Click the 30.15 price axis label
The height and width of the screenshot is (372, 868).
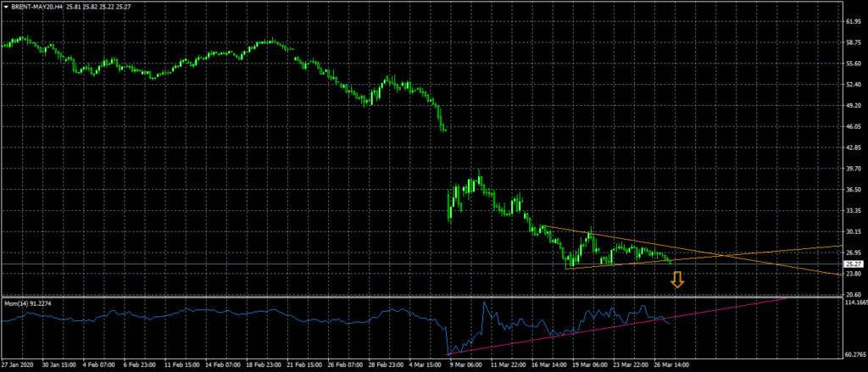click(854, 231)
